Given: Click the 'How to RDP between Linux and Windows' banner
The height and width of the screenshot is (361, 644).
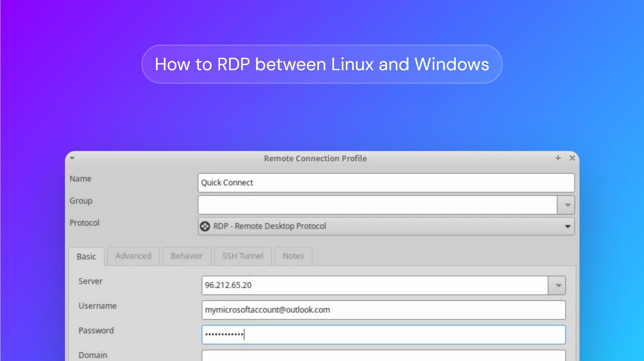Looking at the screenshot, I should coord(322,64).
